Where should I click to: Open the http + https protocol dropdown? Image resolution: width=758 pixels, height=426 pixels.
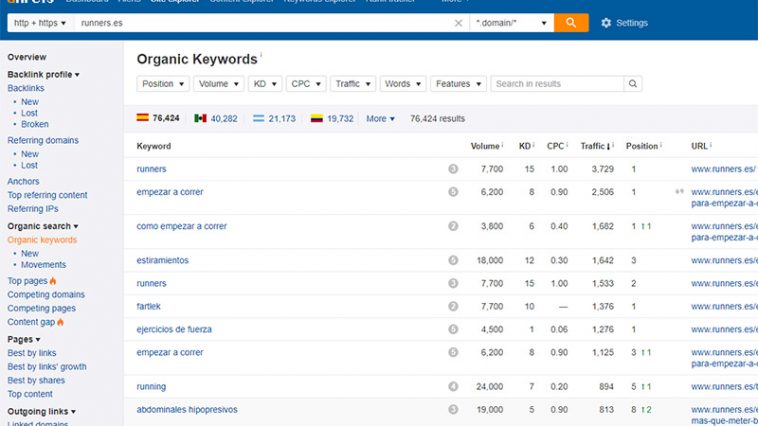40,23
